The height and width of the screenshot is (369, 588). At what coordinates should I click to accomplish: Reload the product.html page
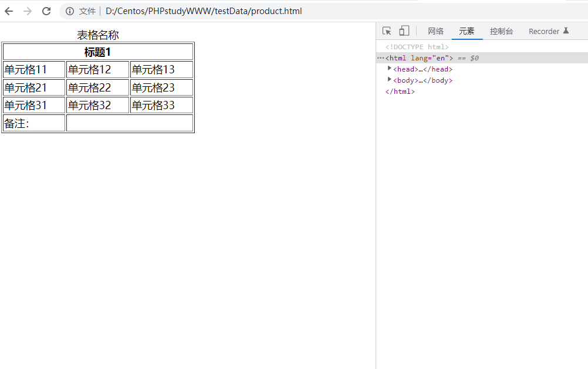(46, 11)
